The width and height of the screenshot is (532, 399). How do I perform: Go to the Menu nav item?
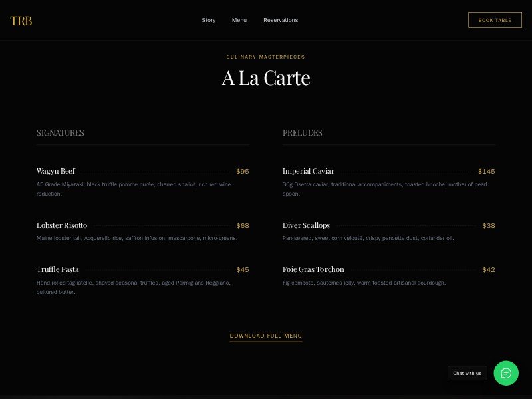[x=239, y=20]
